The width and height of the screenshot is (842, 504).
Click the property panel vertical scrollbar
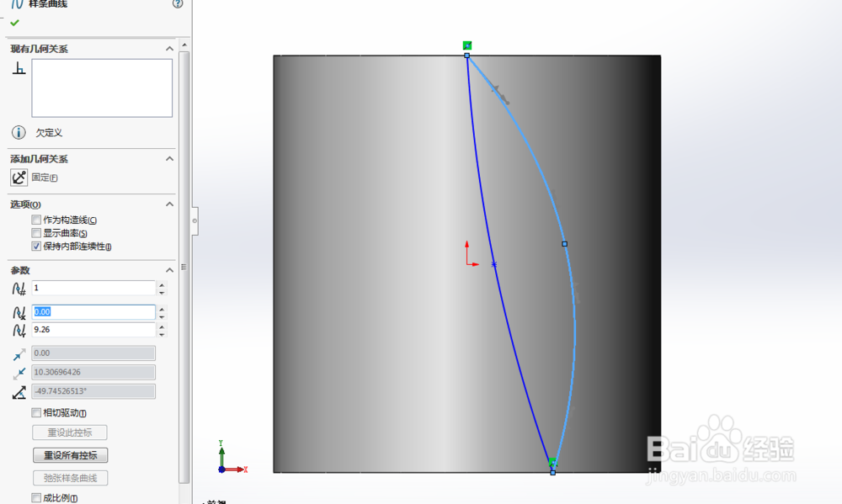pyautogui.click(x=184, y=267)
